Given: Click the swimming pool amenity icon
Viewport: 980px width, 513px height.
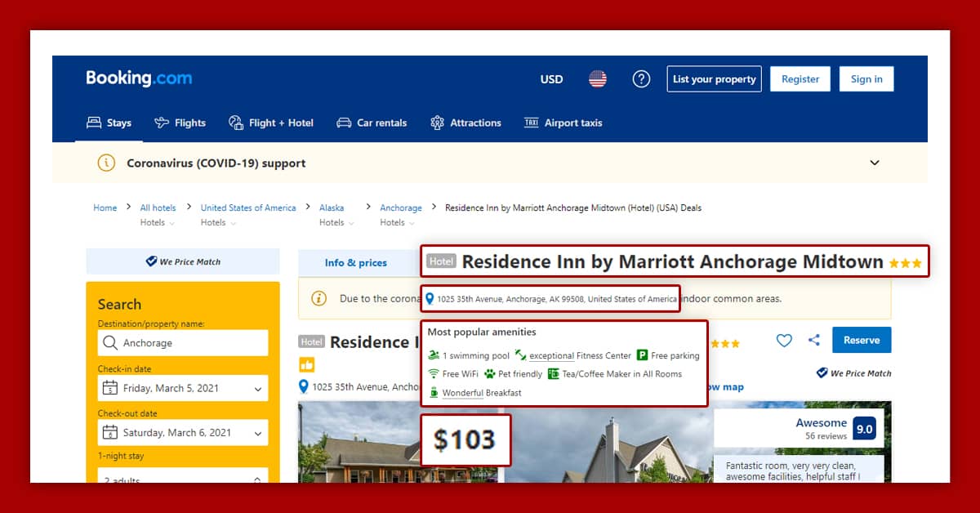Looking at the screenshot, I should pos(434,356).
